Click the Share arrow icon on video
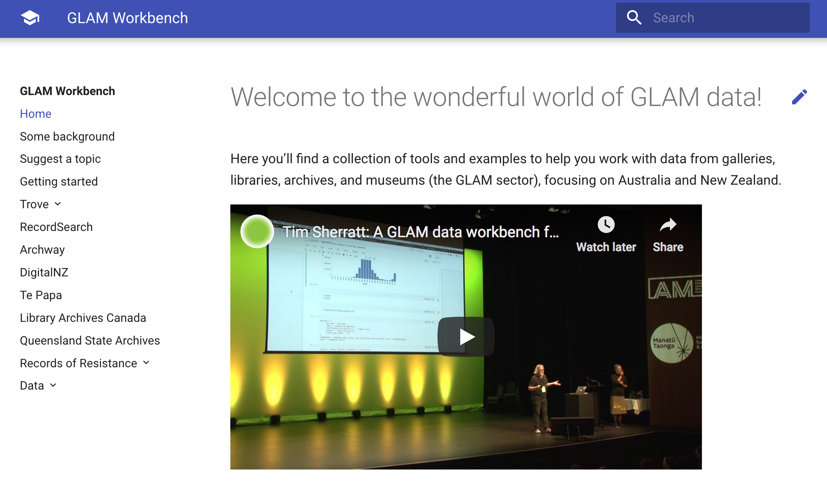 click(x=668, y=225)
